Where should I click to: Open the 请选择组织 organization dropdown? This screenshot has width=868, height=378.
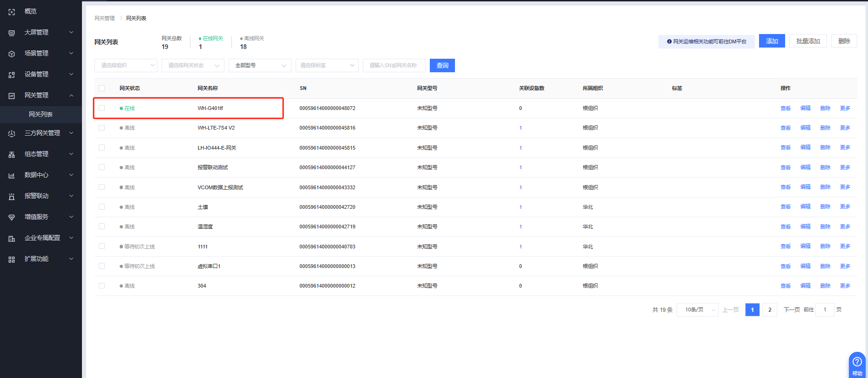pos(126,66)
